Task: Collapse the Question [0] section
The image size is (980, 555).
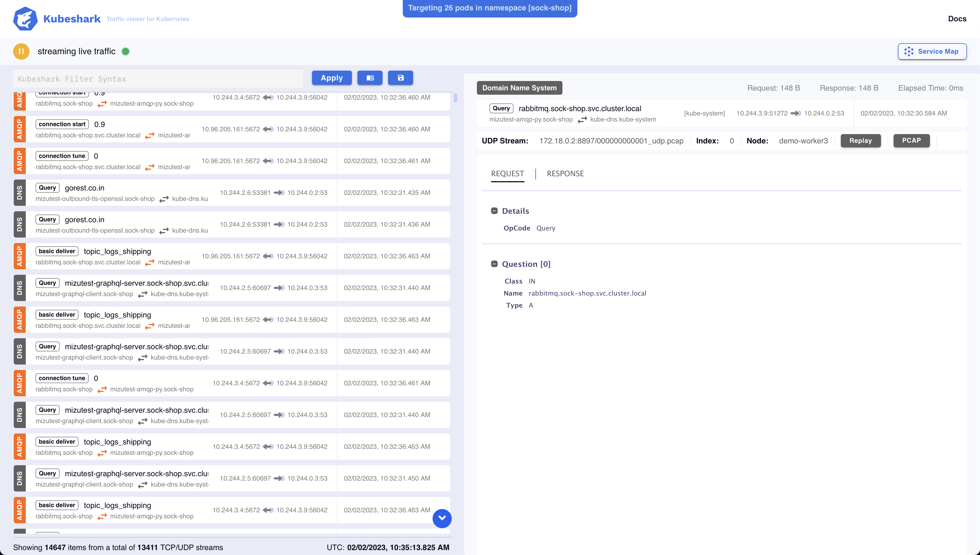Action: coord(494,264)
